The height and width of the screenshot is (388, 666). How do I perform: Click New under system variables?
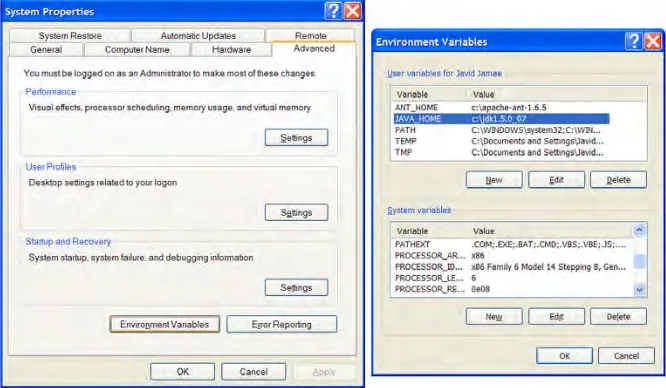pos(494,317)
